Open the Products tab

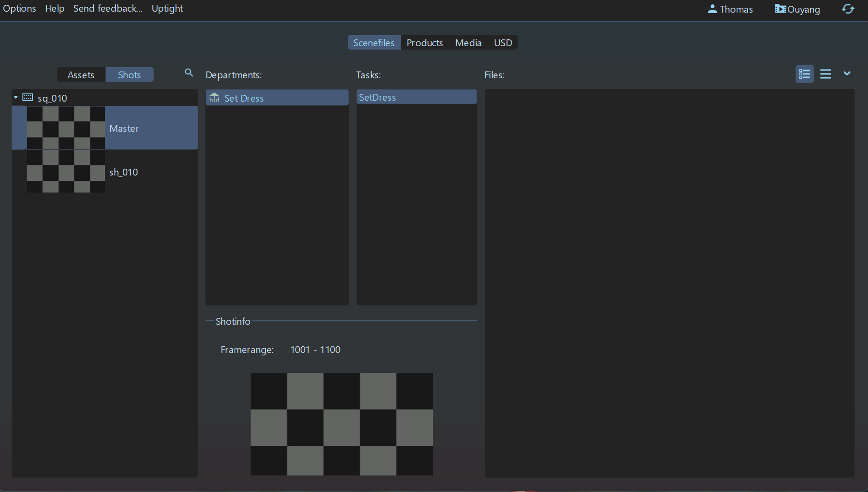pos(424,43)
